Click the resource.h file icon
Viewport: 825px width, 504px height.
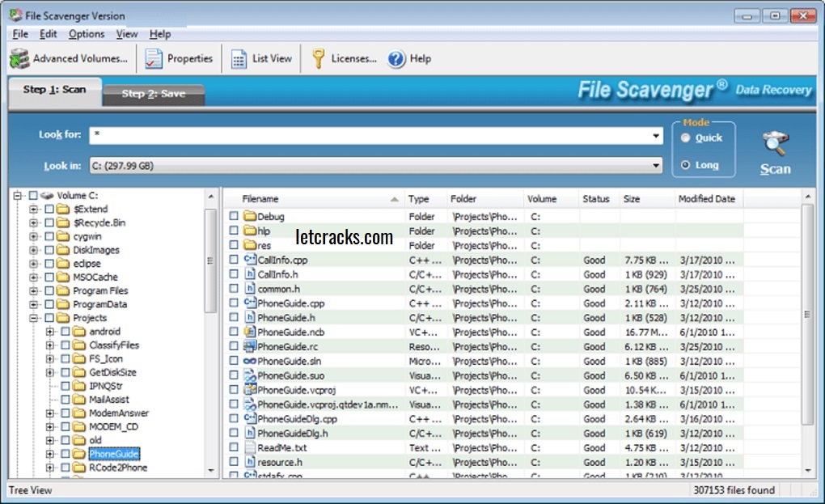point(249,462)
